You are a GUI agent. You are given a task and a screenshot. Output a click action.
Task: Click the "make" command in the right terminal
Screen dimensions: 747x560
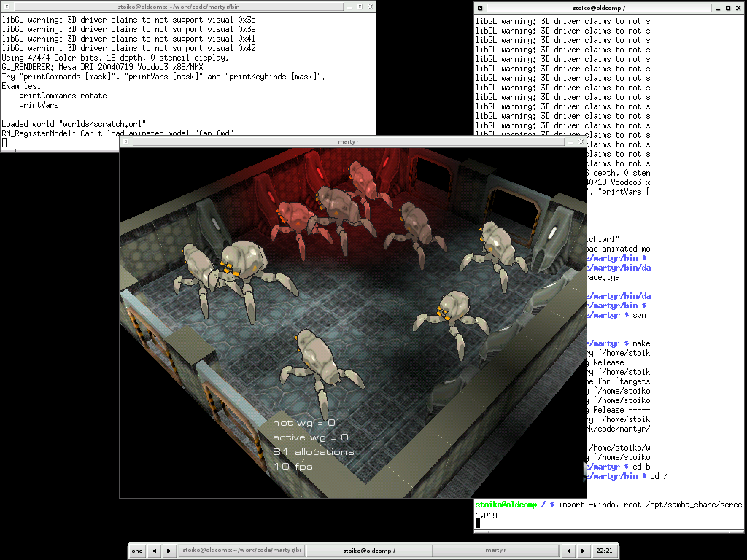[x=641, y=344]
